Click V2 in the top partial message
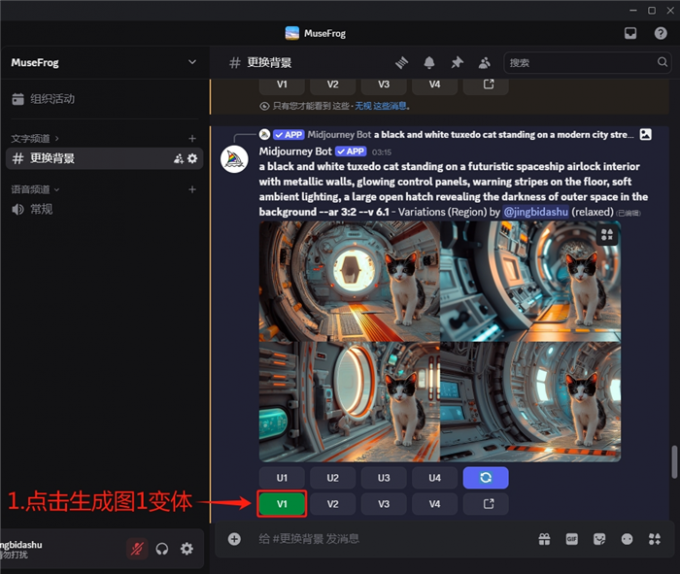Image resolution: width=680 pixels, height=574 pixels. (x=333, y=85)
